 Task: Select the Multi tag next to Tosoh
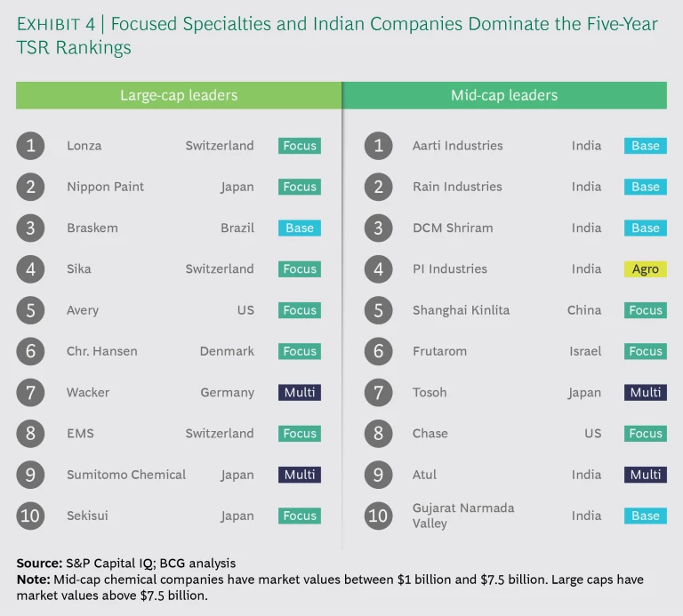tap(646, 393)
